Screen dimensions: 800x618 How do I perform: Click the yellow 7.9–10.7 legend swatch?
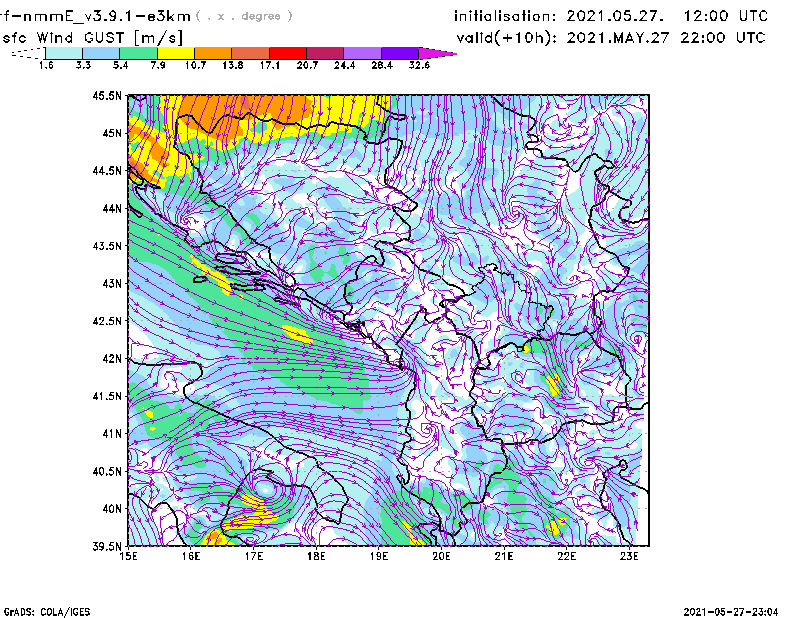pos(176,53)
